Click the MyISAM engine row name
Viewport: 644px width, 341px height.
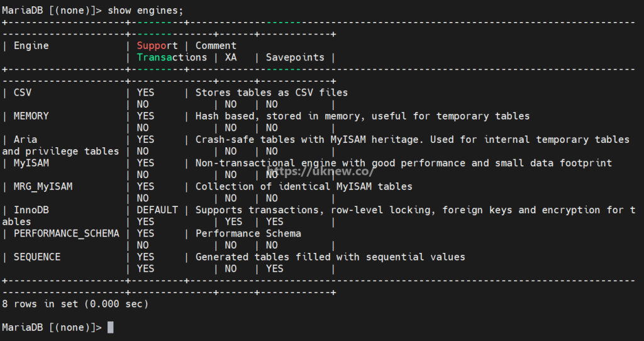click(31, 163)
